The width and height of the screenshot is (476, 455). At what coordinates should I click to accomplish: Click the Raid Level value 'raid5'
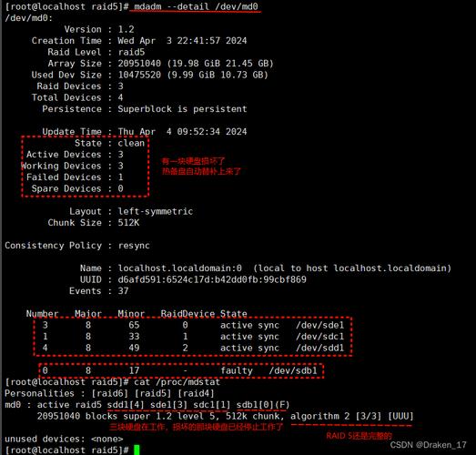coord(131,52)
